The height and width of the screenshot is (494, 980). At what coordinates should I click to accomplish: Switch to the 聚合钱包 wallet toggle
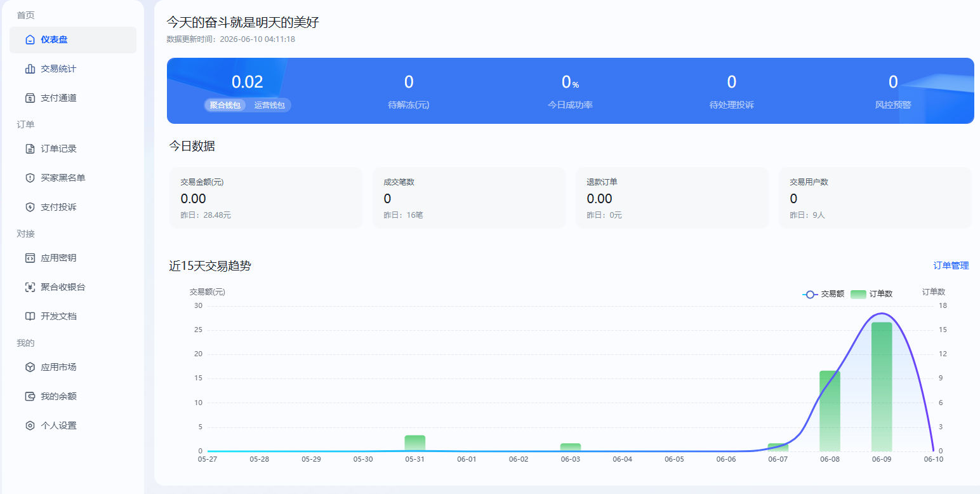point(225,105)
